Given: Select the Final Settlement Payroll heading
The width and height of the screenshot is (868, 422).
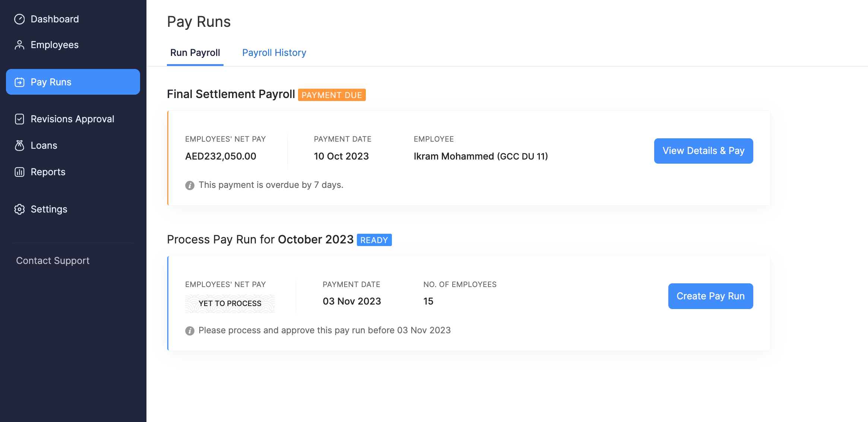Looking at the screenshot, I should pyautogui.click(x=231, y=94).
